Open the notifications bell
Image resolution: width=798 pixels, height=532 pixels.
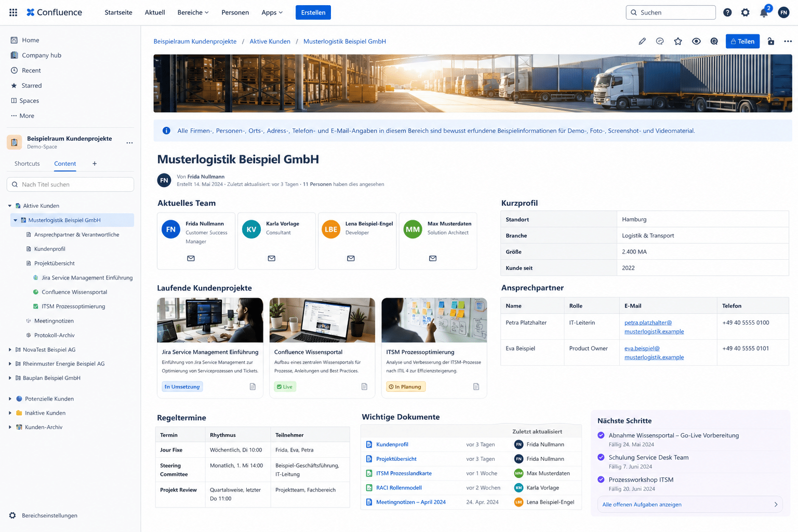click(x=764, y=12)
